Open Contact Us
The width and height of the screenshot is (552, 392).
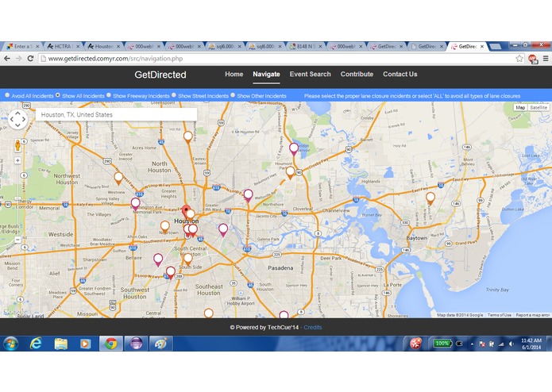(400, 74)
